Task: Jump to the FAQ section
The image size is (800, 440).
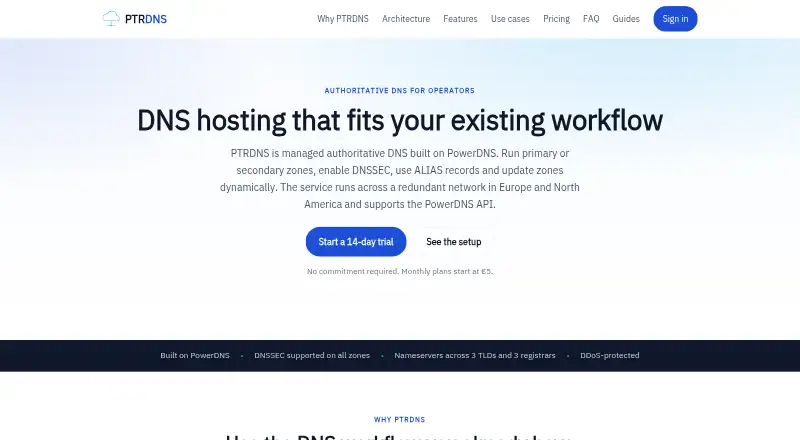Action: pos(591,19)
